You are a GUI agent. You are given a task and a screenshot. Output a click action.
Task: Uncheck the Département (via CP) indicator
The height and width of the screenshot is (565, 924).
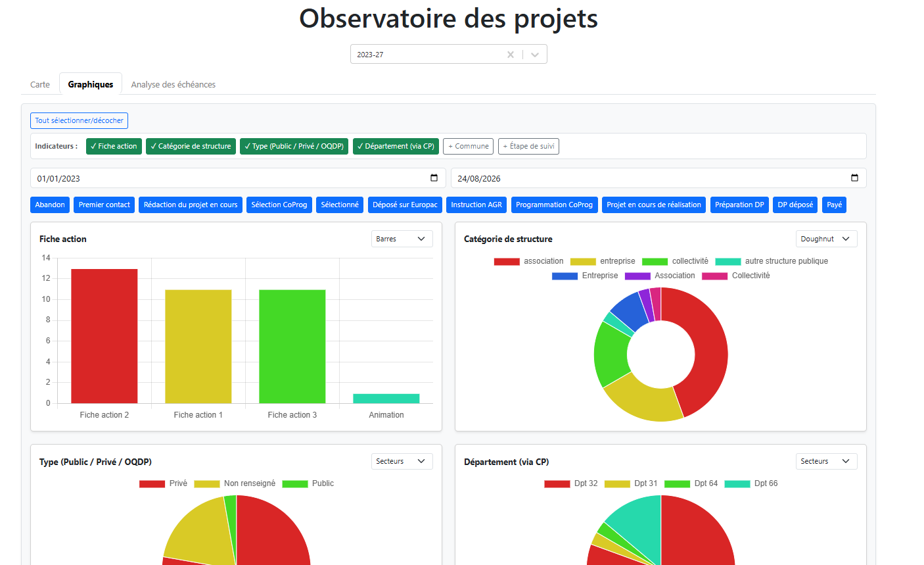[396, 146]
